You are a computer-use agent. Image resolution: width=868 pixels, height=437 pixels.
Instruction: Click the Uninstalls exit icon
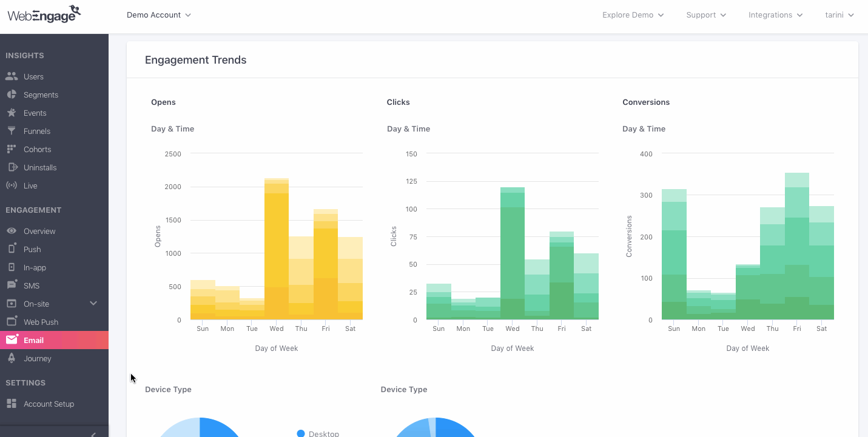12,167
